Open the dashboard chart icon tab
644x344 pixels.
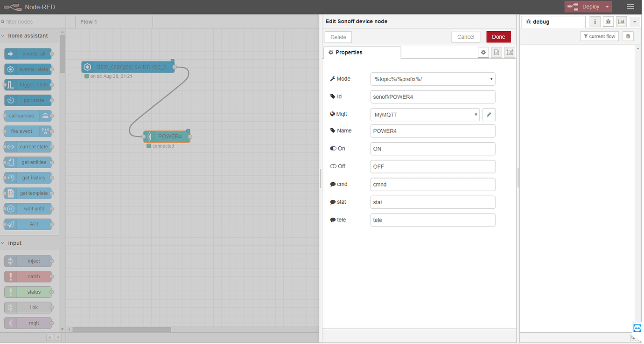pos(621,21)
